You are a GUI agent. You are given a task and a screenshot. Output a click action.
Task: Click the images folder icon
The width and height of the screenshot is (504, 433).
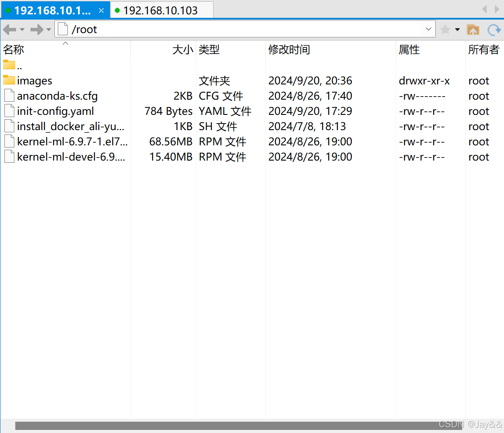[x=9, y=80]
